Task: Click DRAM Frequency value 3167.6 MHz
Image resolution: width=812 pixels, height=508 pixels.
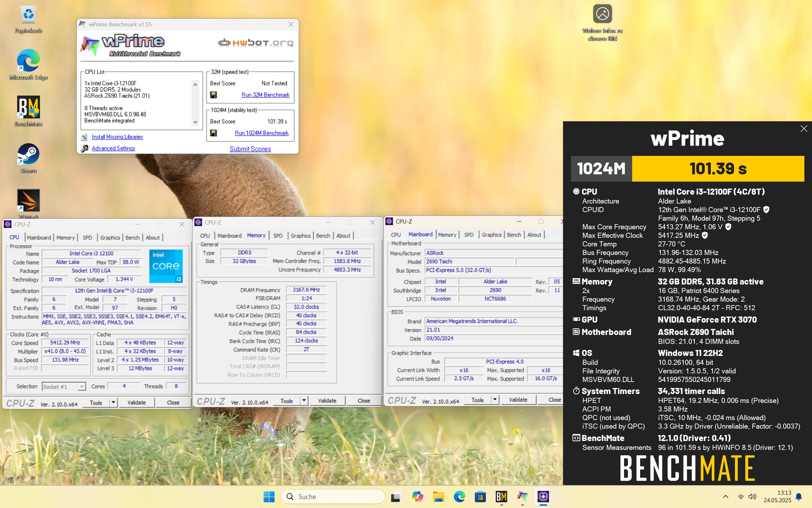Action: tap(306, 290)
